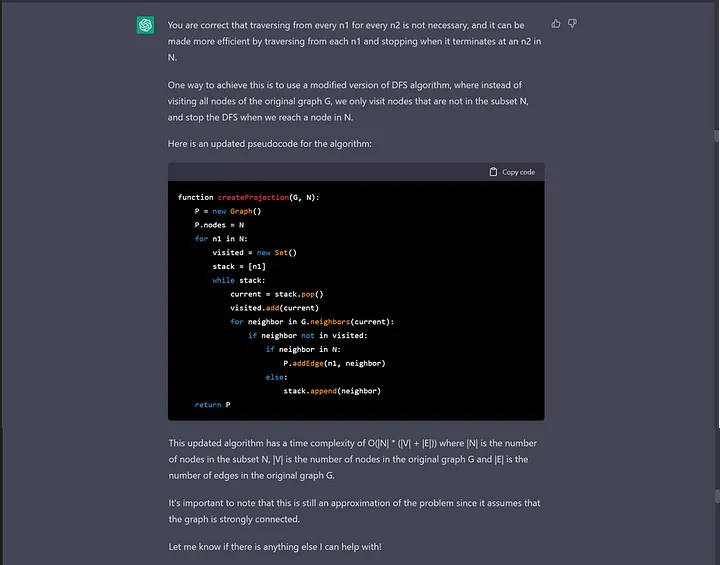Screen dimensions: 720x565
Task: Click the opening paragraph starting 'You are correct'
Action: [x=354, y=41]
